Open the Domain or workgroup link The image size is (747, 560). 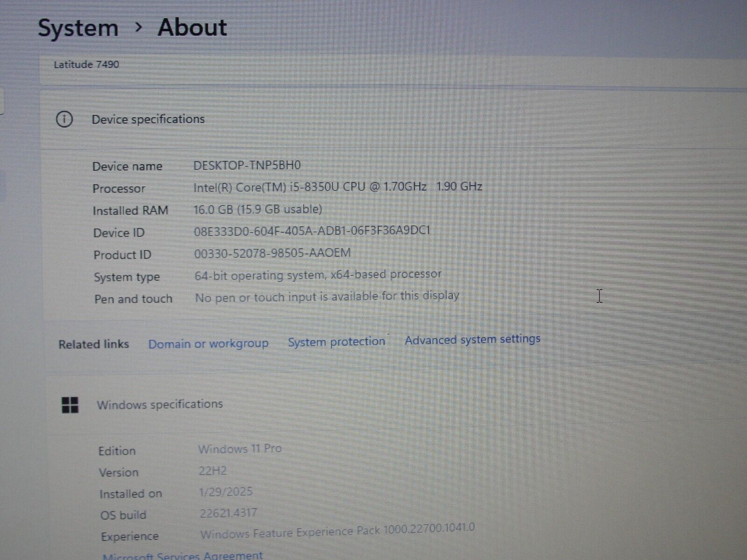point(208,344)
